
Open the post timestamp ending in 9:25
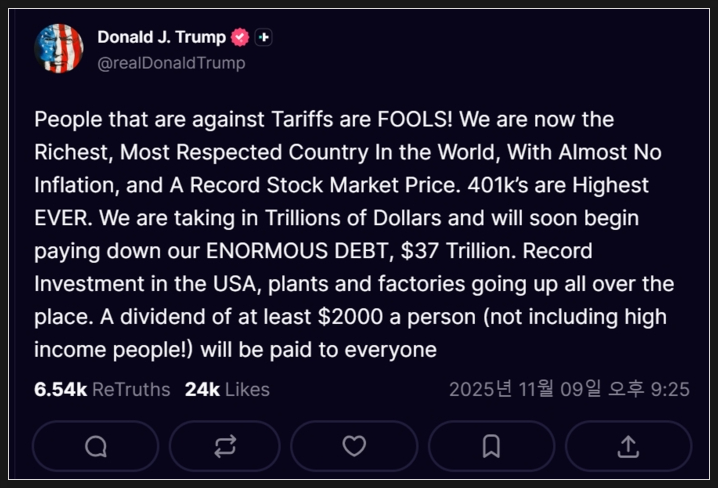tap(569, 389)
